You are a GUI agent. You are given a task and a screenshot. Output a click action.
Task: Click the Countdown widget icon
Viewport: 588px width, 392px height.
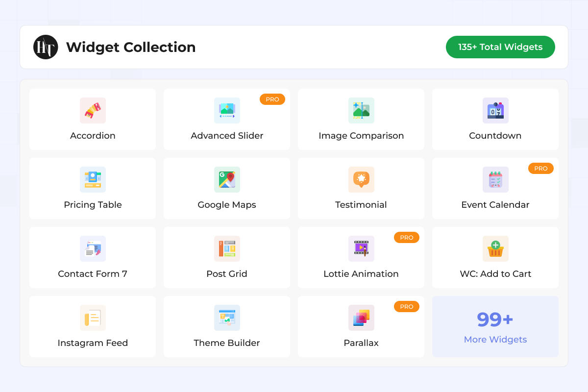[495, 110]
